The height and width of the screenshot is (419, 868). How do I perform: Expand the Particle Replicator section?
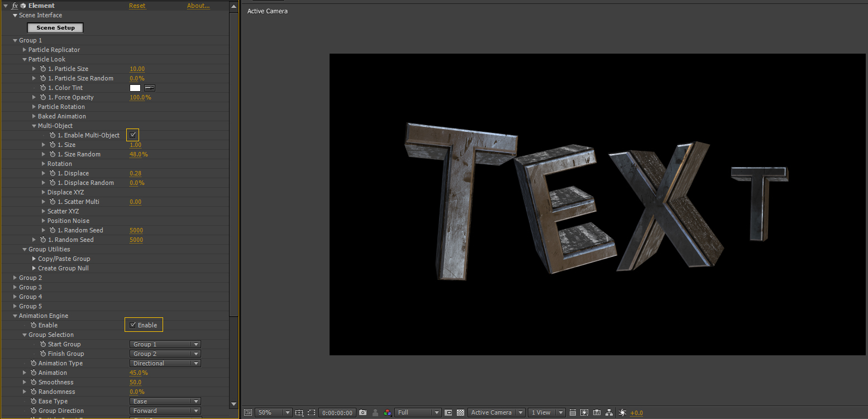point(25,50)
